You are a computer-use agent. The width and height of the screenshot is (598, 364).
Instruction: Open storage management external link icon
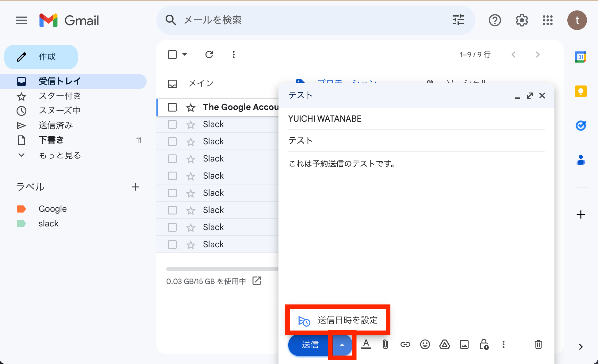256,281
